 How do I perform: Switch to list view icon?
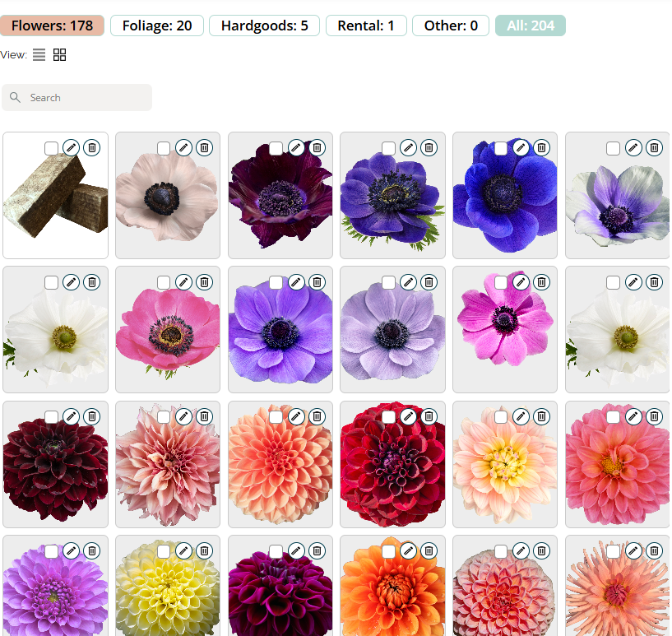pyautogui.click(x=39, y=55)
